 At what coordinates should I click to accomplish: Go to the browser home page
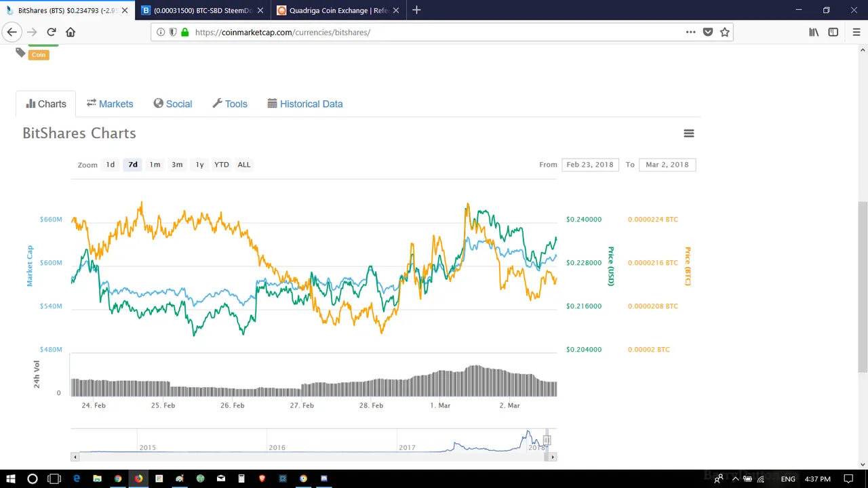(x=71, y=32)
